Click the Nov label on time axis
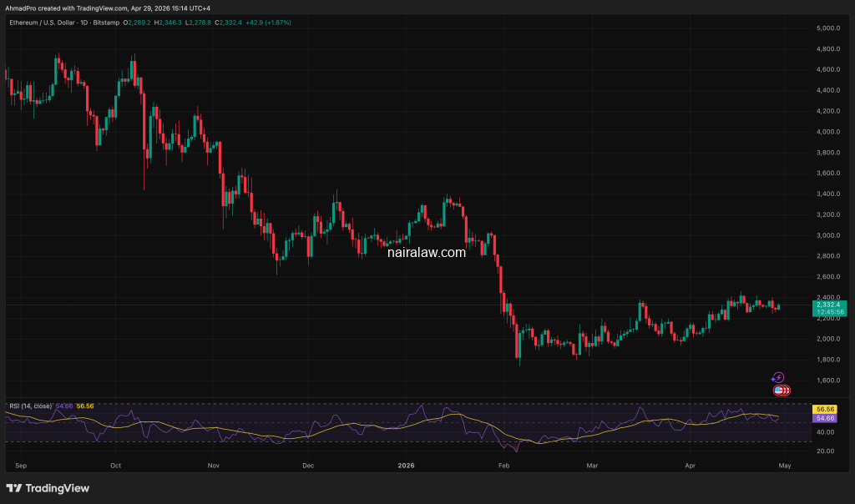 (213, 464)
